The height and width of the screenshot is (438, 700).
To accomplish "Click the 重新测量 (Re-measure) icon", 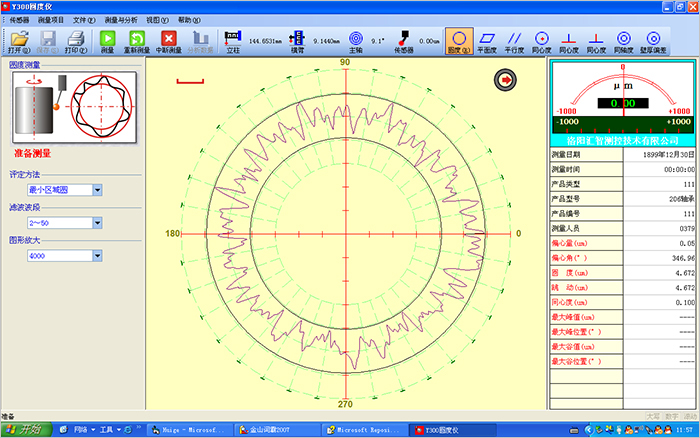I will 137,40.
